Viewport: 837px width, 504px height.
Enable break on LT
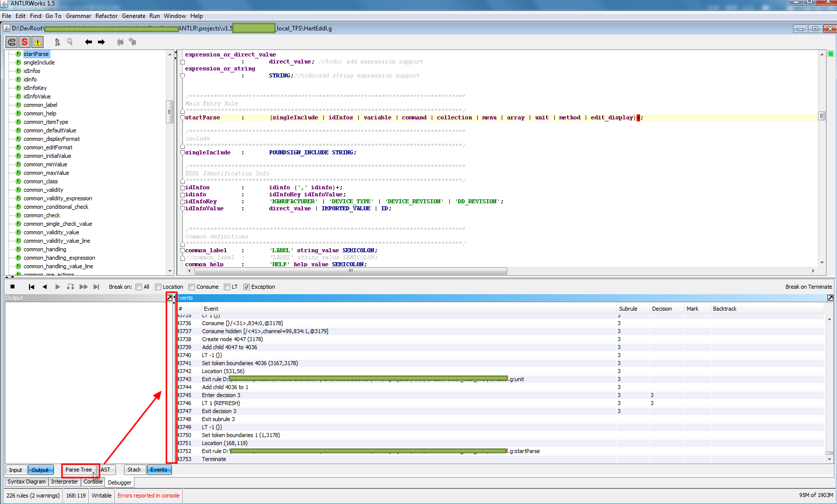(227, 287)
